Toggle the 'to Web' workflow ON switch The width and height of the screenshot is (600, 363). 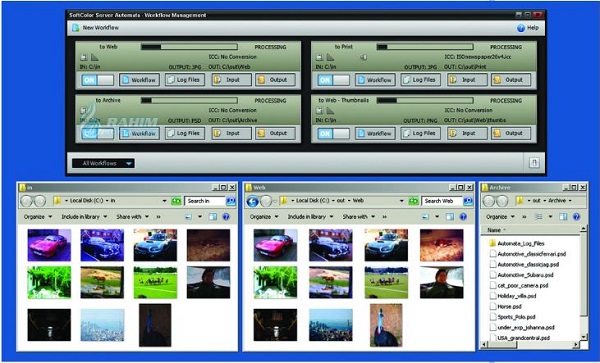pos(98,80)
